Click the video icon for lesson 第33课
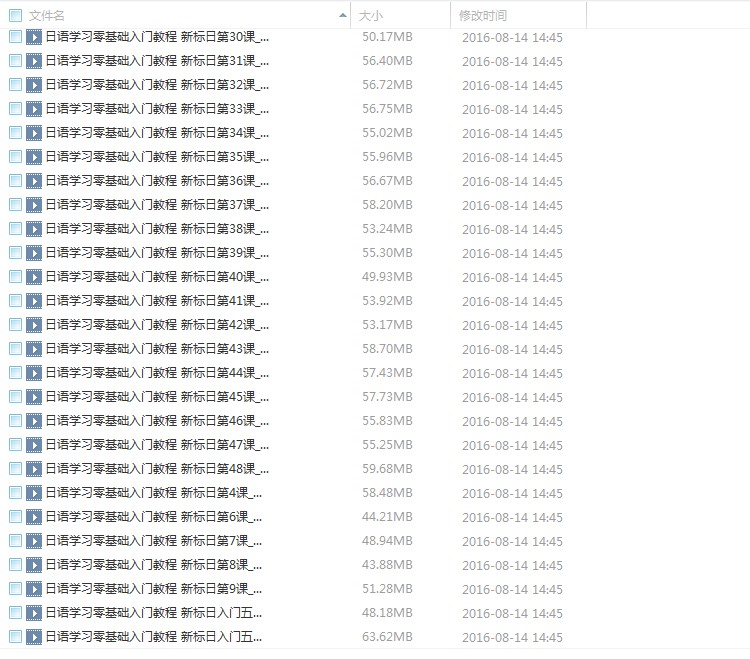The image size is (750, 659). tap(34, 109)
